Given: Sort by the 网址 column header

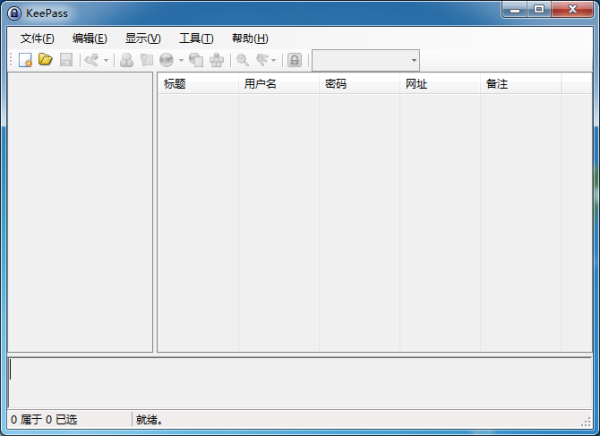Looking at the screenshot, I should pos(440,84).
